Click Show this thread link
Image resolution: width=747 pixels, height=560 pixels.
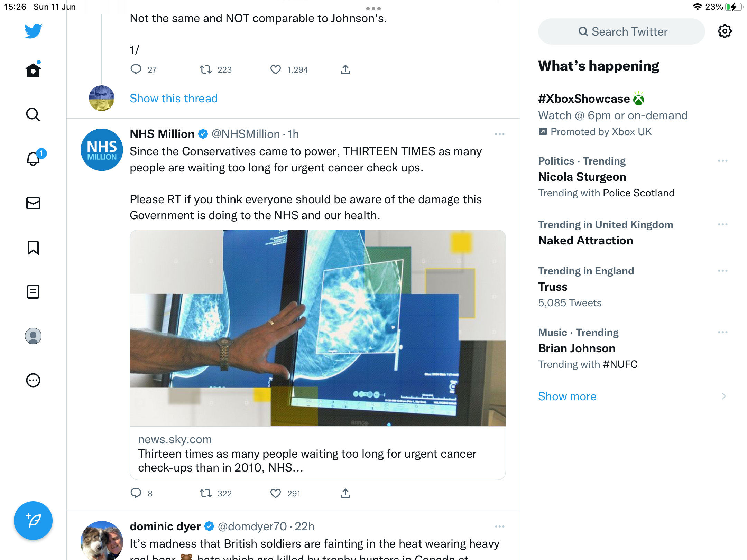174,99
